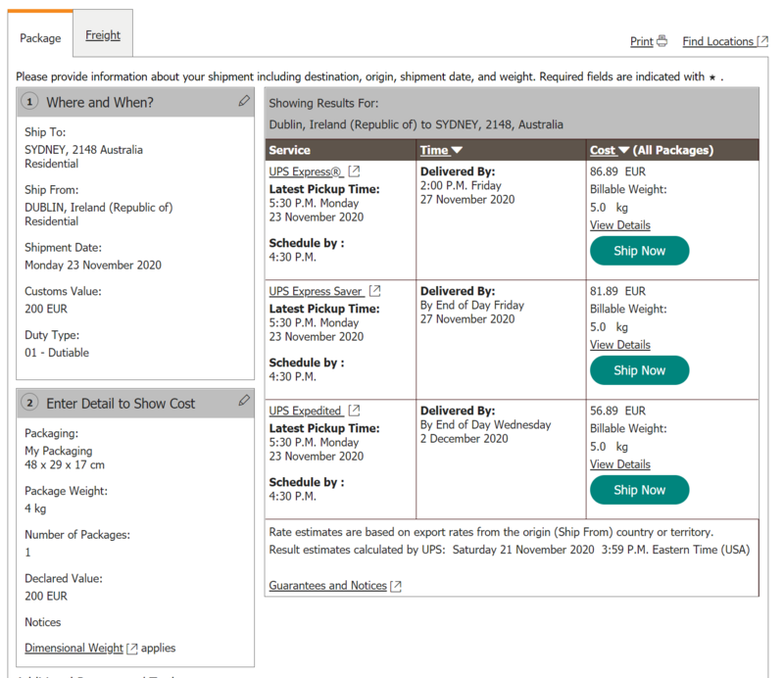
Task: Click the external-link icon next to UPS Express®
Action: [x=354, y=171]
